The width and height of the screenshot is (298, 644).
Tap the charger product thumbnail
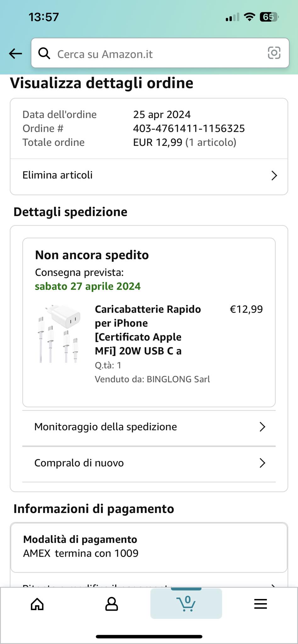pyautogui.click(x=58, y=333)
